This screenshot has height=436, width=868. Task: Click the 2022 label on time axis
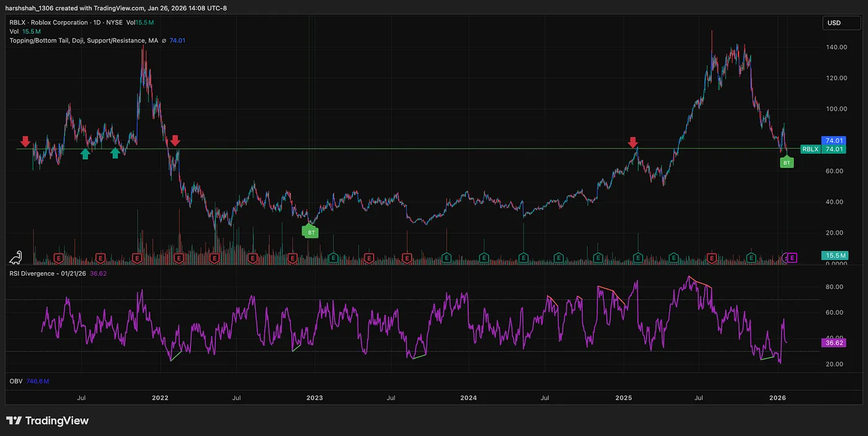160,398
